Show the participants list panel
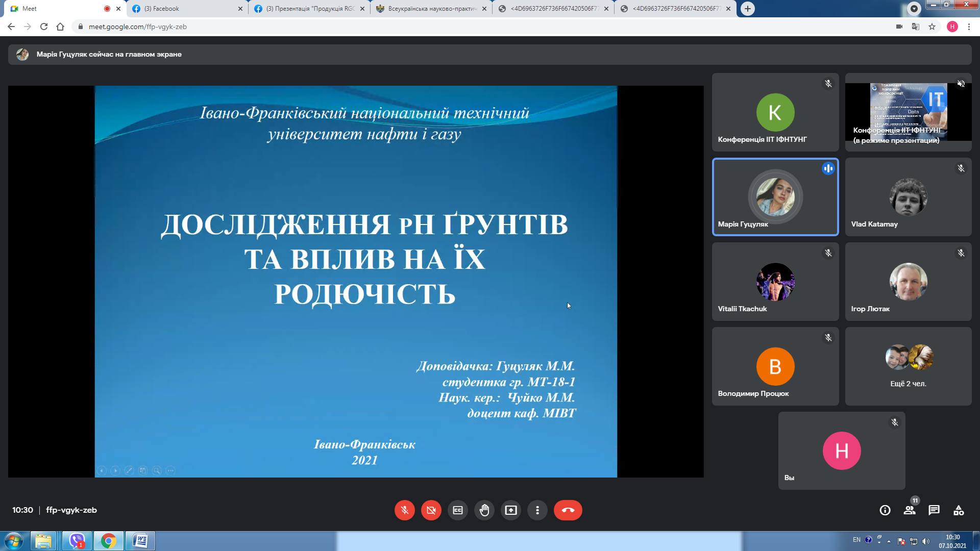The image size is (980, 551). pos(909,510)
